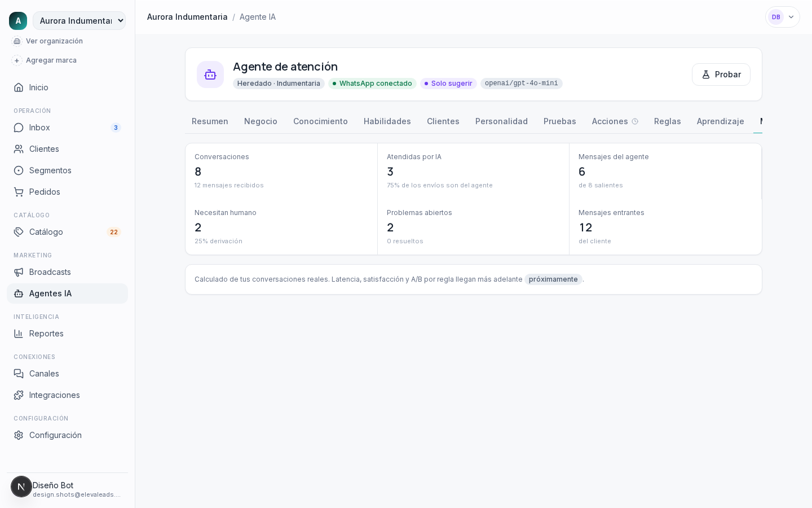
Task: Click the Agente IA breadcrumb
Action: (258, 17)
